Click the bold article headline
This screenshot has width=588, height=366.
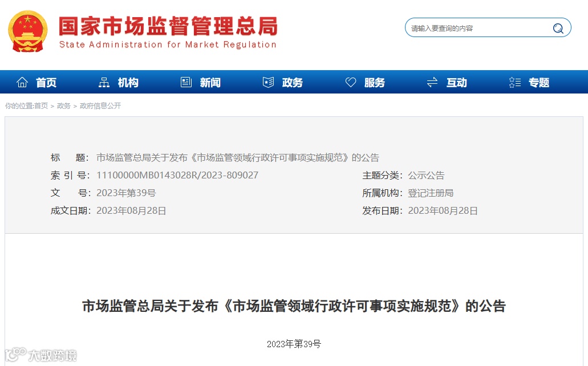[x=294, y=306]
